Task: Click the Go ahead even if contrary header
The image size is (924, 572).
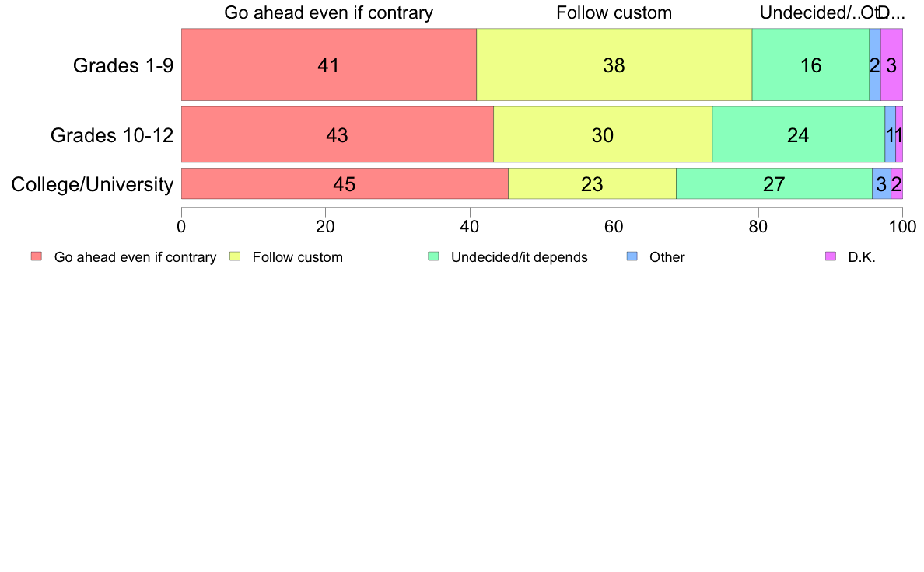Action: point(329,12)
